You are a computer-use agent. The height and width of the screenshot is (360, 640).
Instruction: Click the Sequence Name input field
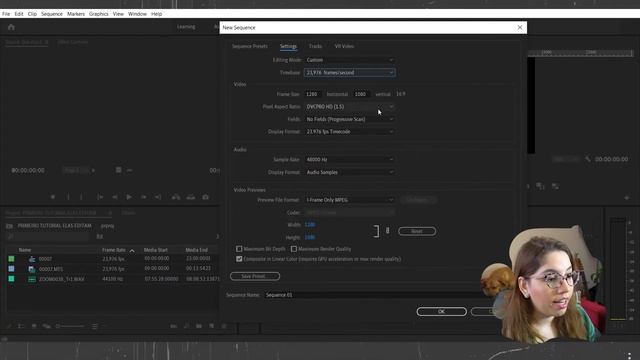pos(373,295)
